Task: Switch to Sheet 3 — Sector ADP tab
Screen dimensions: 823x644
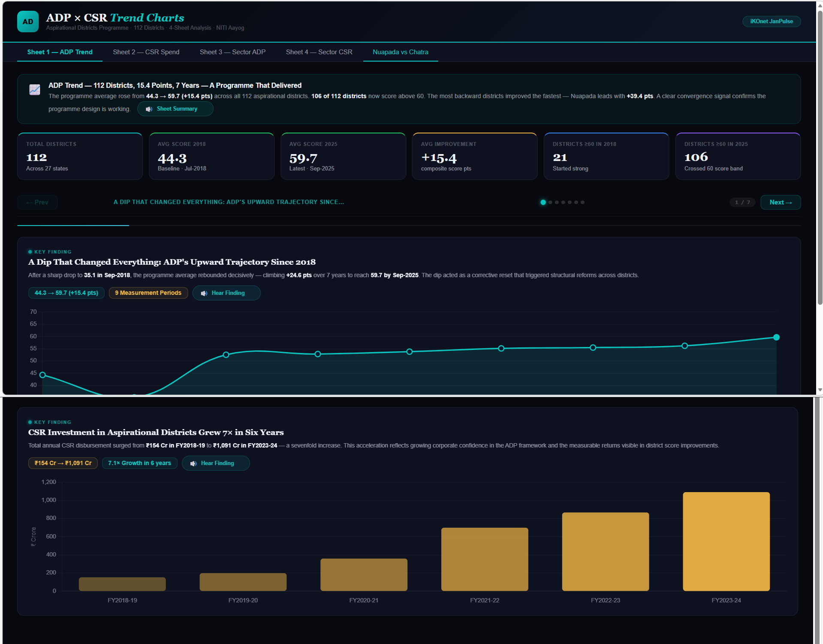Action: pyautogui.click(x=232, y=52)
